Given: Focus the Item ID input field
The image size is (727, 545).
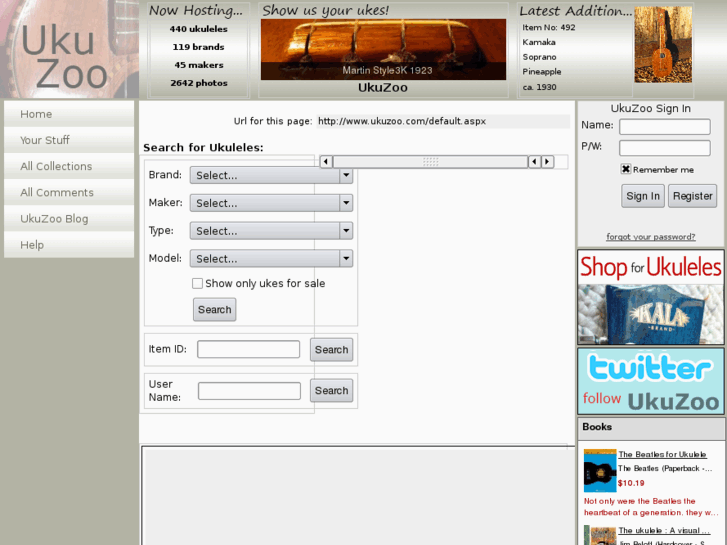Looking at the screenshot, I should click(x=249, y=349).
